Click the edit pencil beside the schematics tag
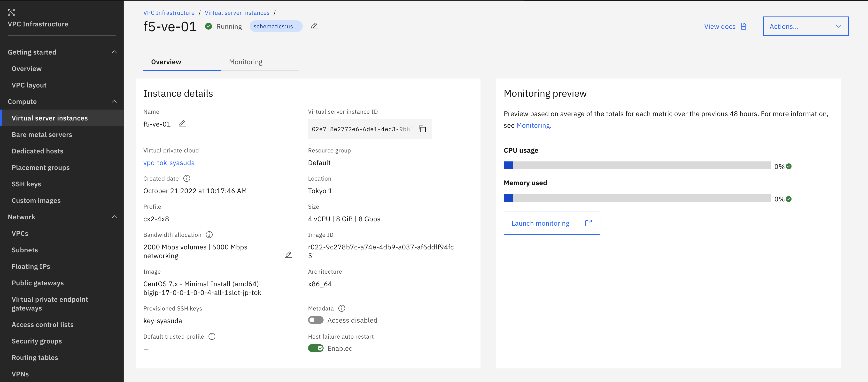868x382 pixels. coord(314,26)
